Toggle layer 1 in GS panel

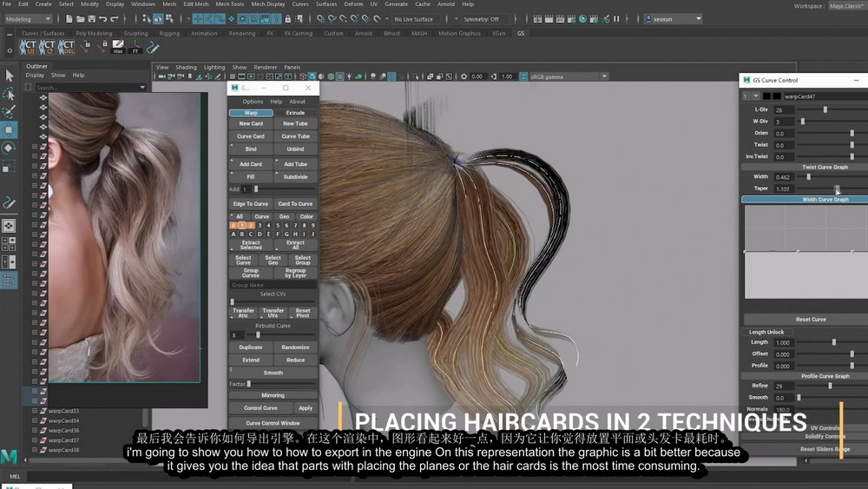click(242, 226)
